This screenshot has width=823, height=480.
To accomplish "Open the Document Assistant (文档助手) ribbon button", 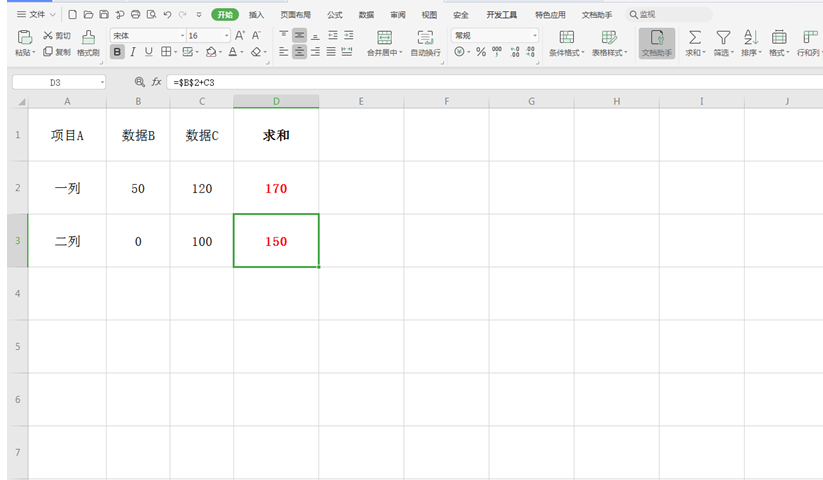I will [x=657, y=43].
